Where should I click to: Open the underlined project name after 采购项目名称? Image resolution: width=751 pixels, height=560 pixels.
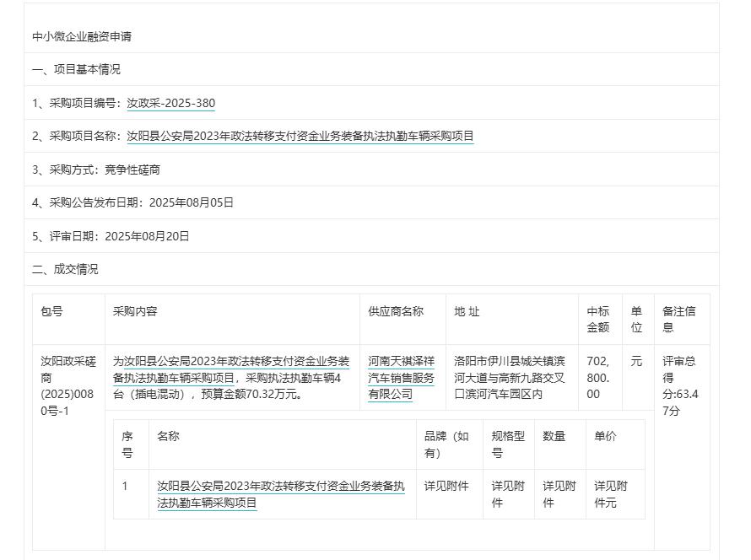(x=300, y=136)
